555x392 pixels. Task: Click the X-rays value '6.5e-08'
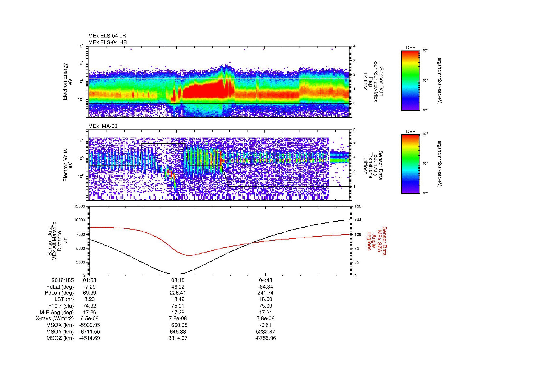[89, 318]
